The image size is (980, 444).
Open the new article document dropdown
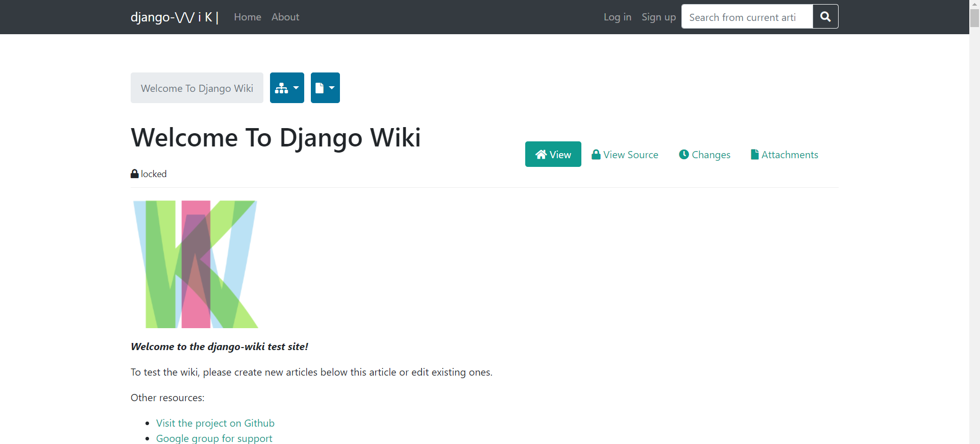click(x=325, y=88)
